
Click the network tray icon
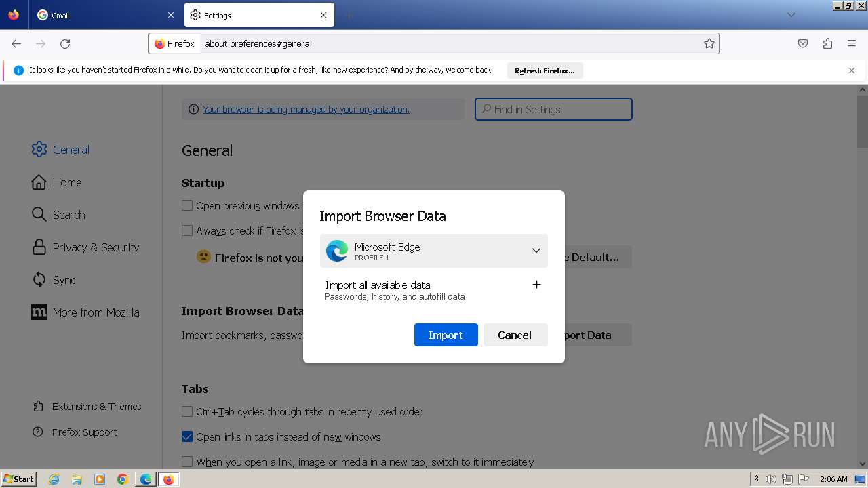point(787,479)
